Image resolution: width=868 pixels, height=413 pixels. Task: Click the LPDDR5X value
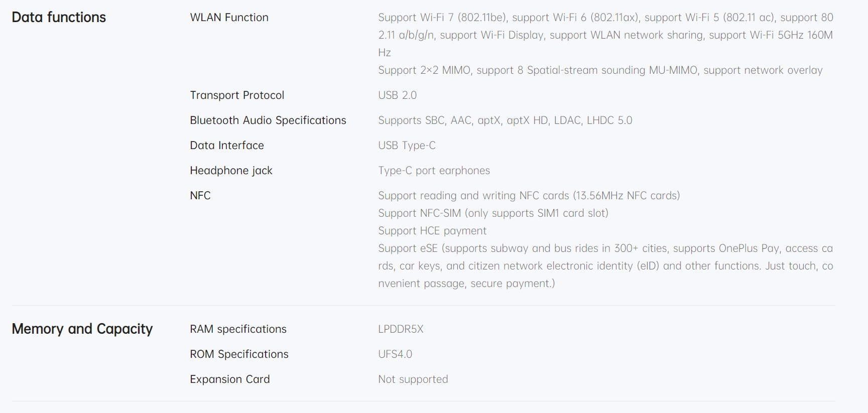click(x=401, y=329)
